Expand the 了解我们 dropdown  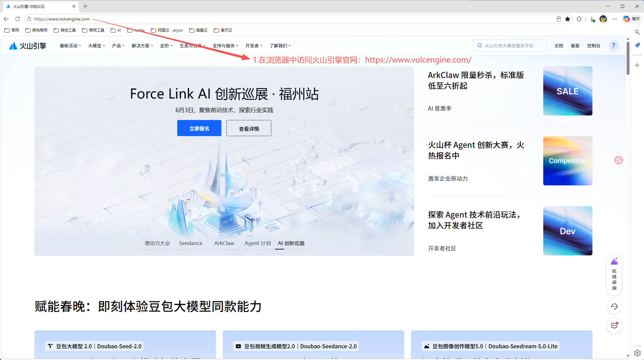click(280, 46)
